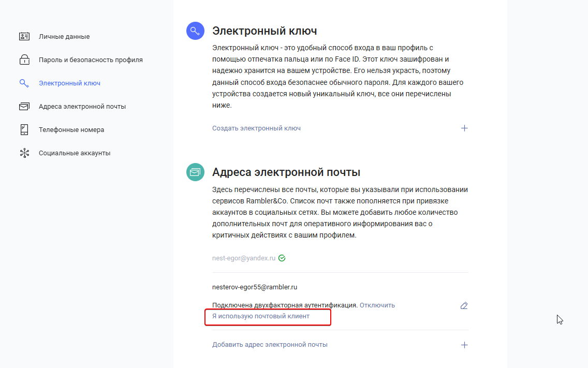Click the teal circular email section icon
Image resolution: width=588 pixels, height=368 pixels.
coord(195,172)
